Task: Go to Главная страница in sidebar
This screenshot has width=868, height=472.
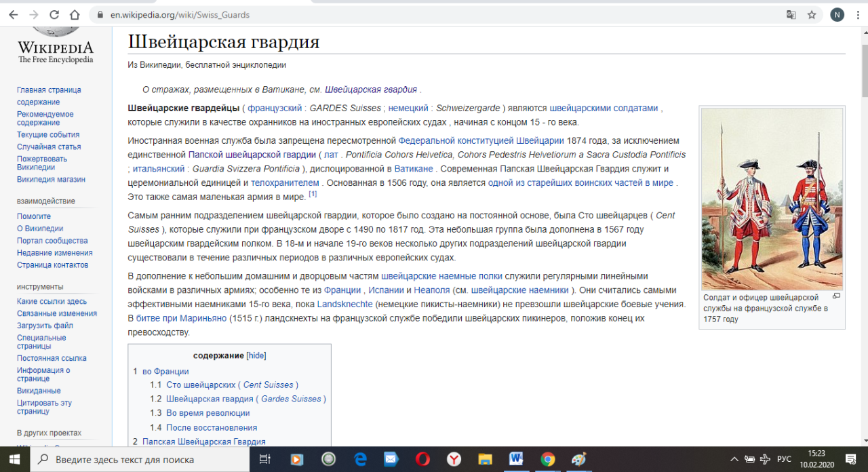Action: point(49,90)
